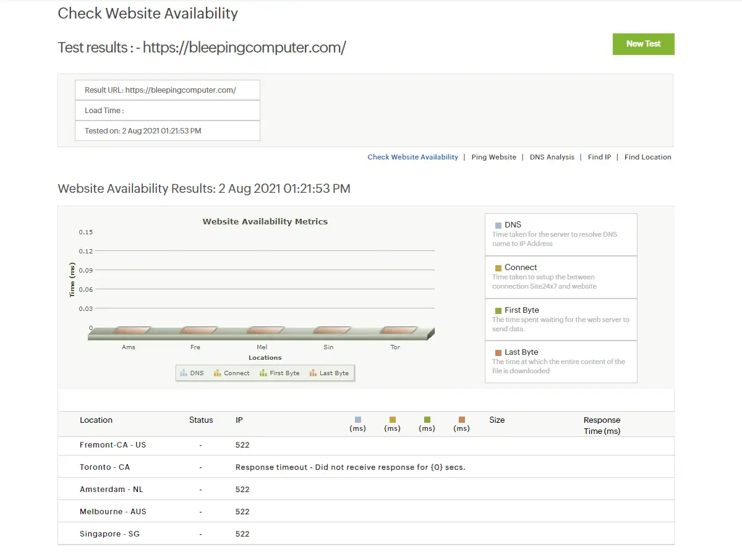Click the orange Last Byte table column swatch
Viewport: 742px width, 560px height.
tap(462, 420)
